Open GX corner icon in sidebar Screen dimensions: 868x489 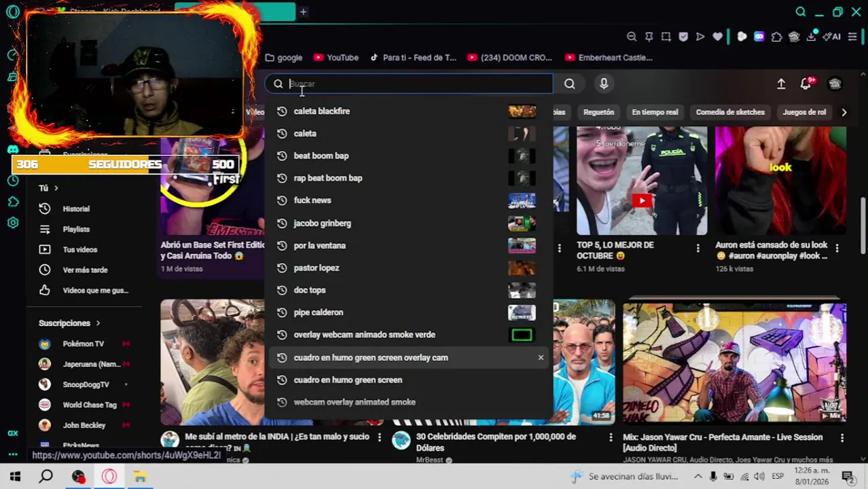(13, 433)
